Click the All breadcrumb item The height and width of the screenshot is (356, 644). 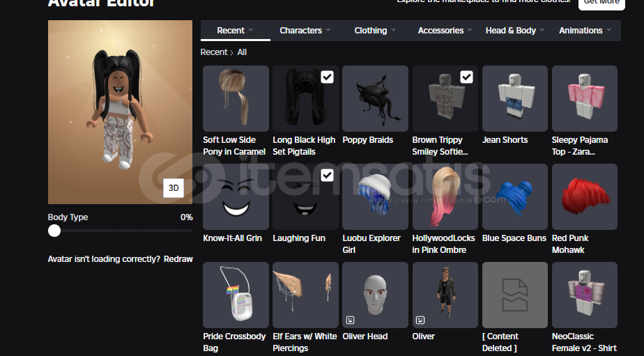click(x=242, y=52)
